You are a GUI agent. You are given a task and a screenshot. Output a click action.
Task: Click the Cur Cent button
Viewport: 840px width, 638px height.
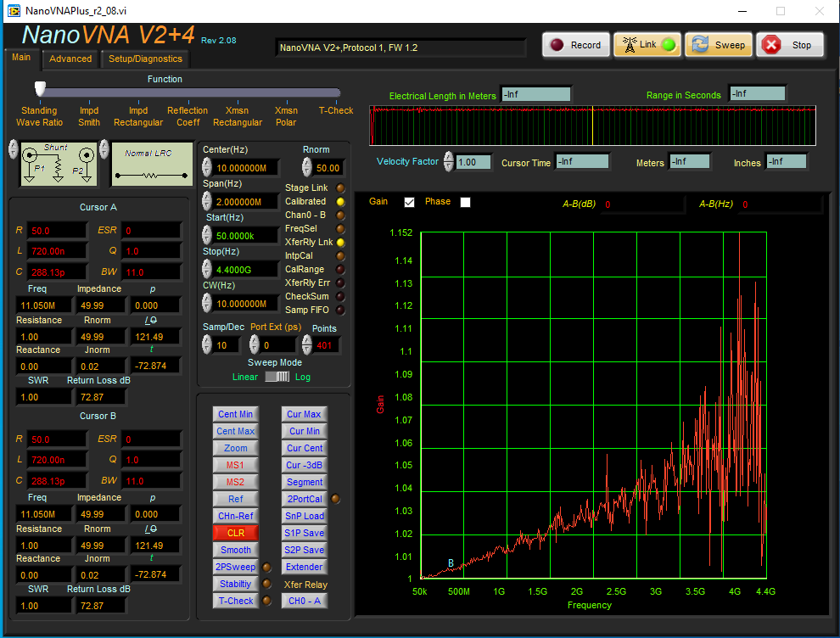click(x=305, y=448)
